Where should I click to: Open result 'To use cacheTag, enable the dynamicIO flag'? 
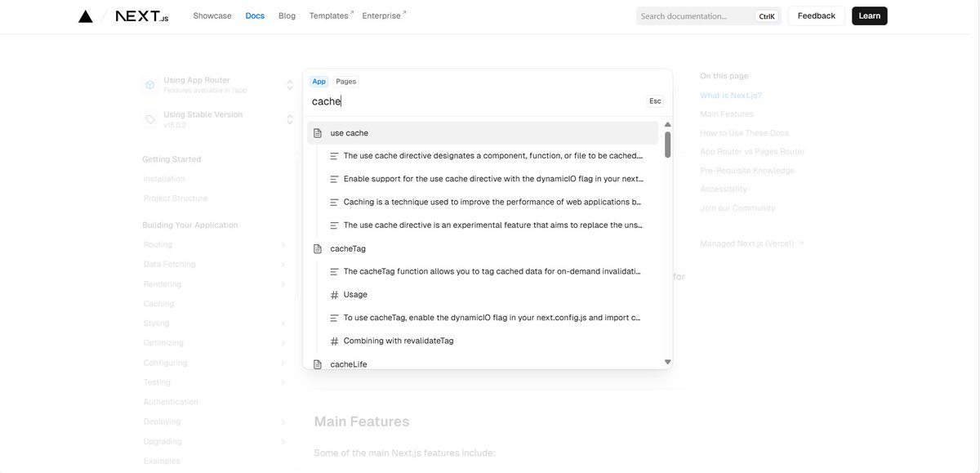point(492,318)
